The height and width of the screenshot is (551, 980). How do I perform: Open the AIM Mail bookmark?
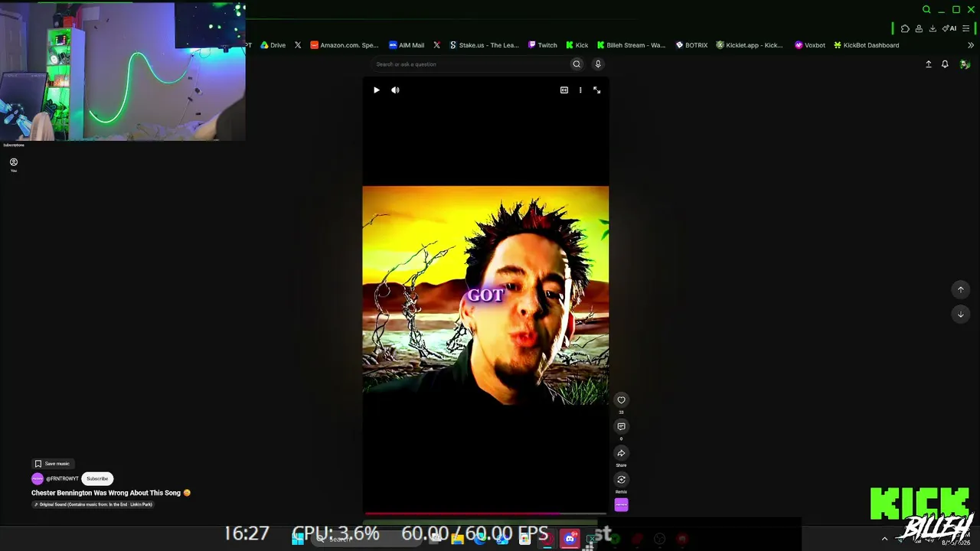pos(407,45)
